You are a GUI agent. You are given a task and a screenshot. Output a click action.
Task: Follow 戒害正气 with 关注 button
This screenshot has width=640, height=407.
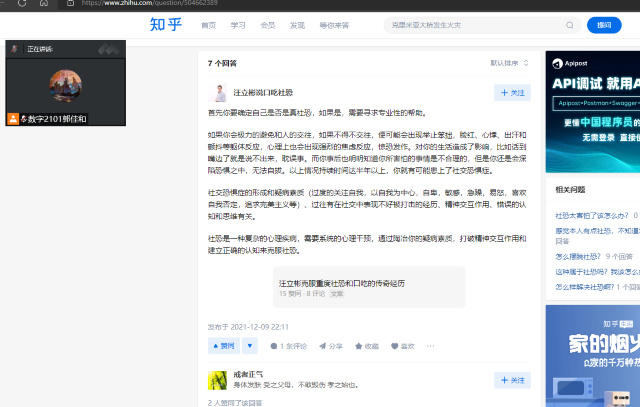point(512,380)
